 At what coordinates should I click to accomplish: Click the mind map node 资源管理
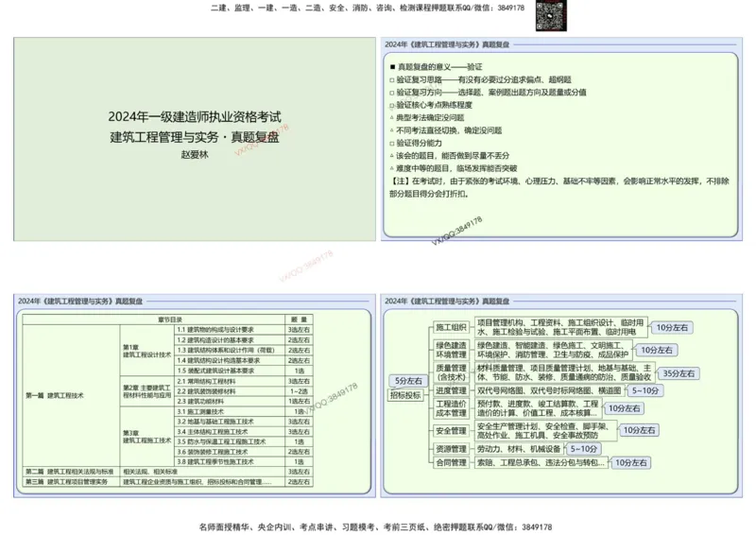[x=451, y=449]
